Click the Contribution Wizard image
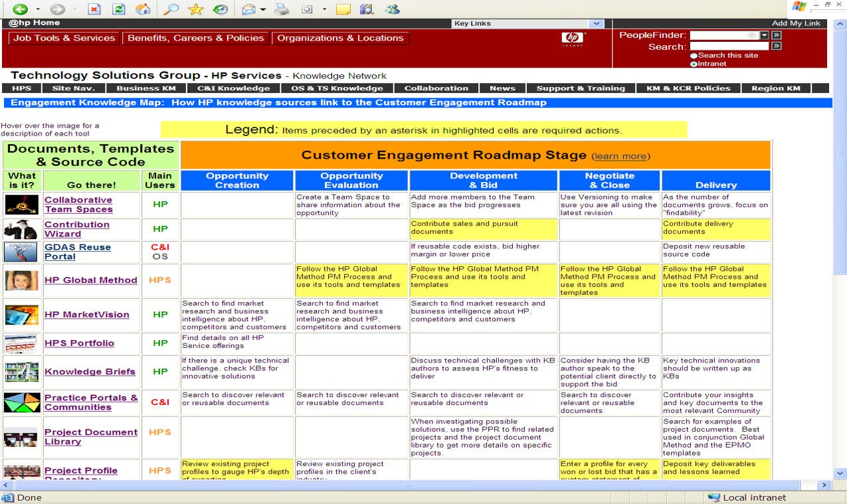The height and width of the screenshot is (504, 847). (x=21, y=229)
